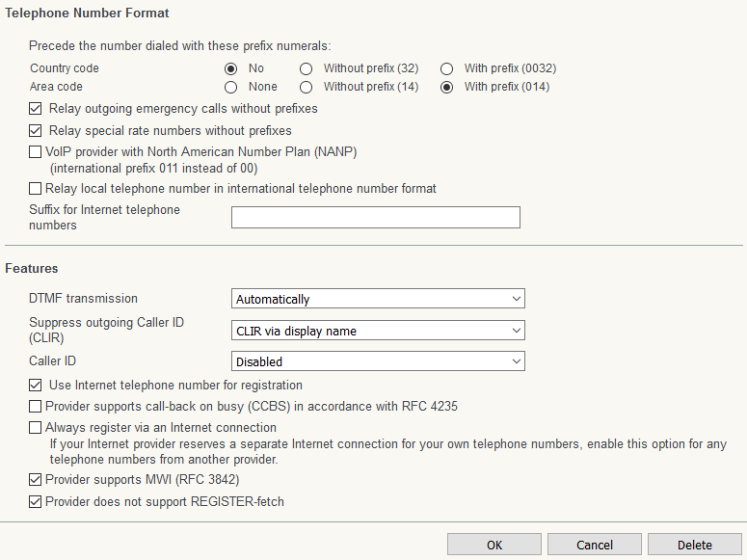Enable VoIP provider with NANP checkbox
Viewport: 747px width, 560px height.
37,152
